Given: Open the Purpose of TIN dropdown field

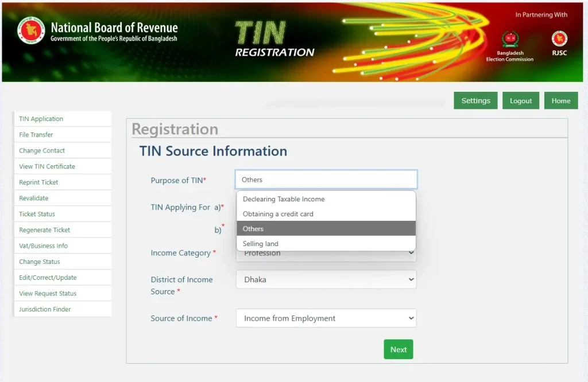Looking at the screenshot, I should point(326,180).
